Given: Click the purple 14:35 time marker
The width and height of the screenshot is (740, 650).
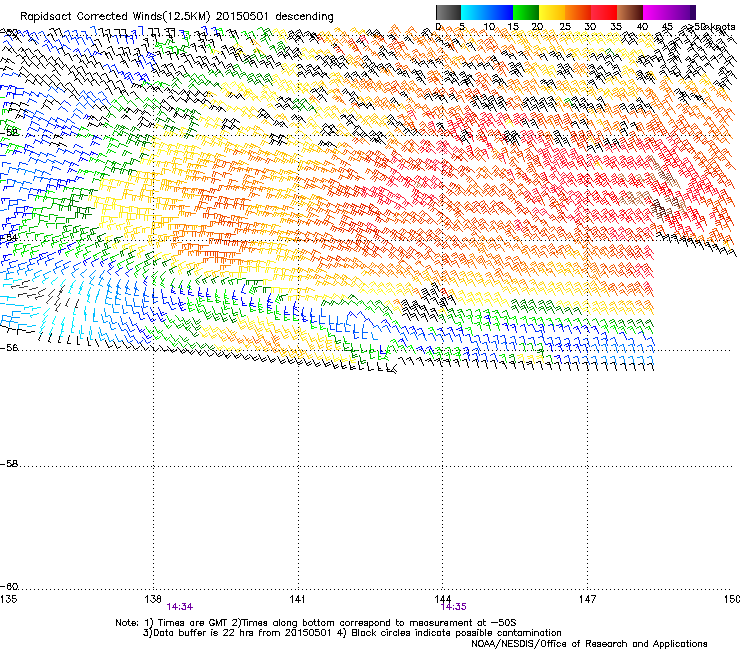Looking at the screenshot, I should pyautogui.click(x=454, y=607).
